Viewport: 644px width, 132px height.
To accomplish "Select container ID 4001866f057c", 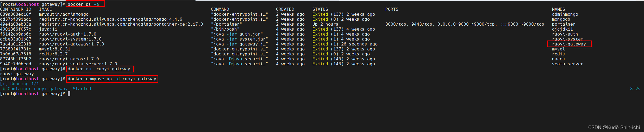I will 16,29.
